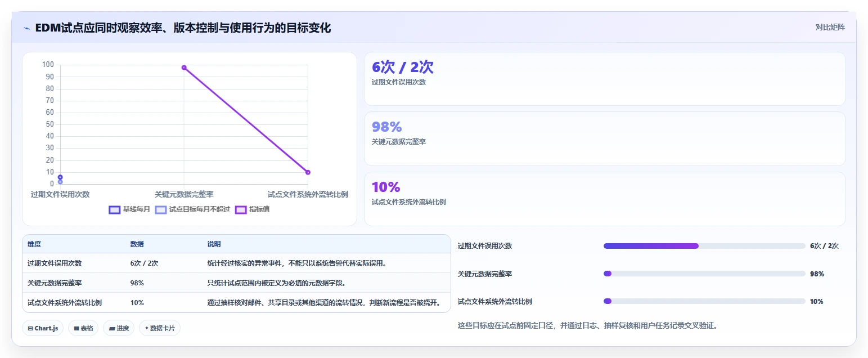
Task: Click table cell 过期文件误用次数
Action: pos(55,263)
